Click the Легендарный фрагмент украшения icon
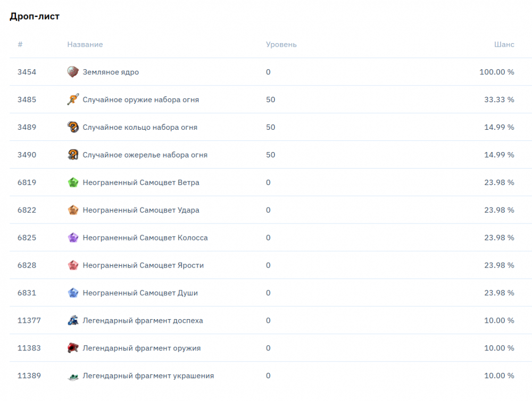532x401 pixels. [x=73, y=376]
